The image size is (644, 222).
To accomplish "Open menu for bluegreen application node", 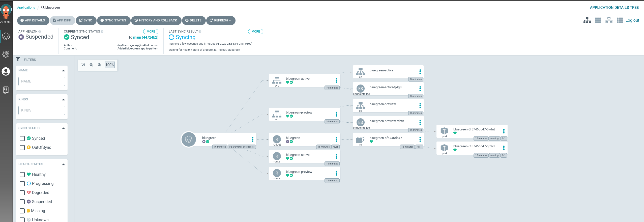I will [253, 139].
